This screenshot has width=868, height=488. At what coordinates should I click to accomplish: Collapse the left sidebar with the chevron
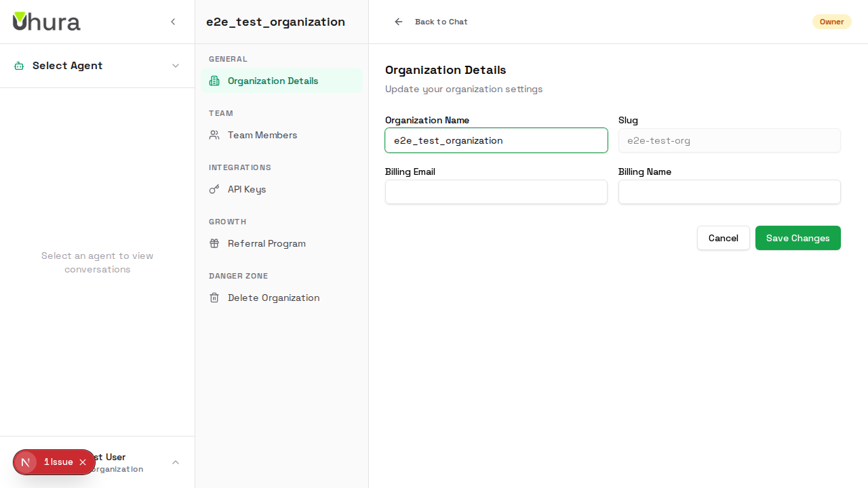tap(173, 21)
